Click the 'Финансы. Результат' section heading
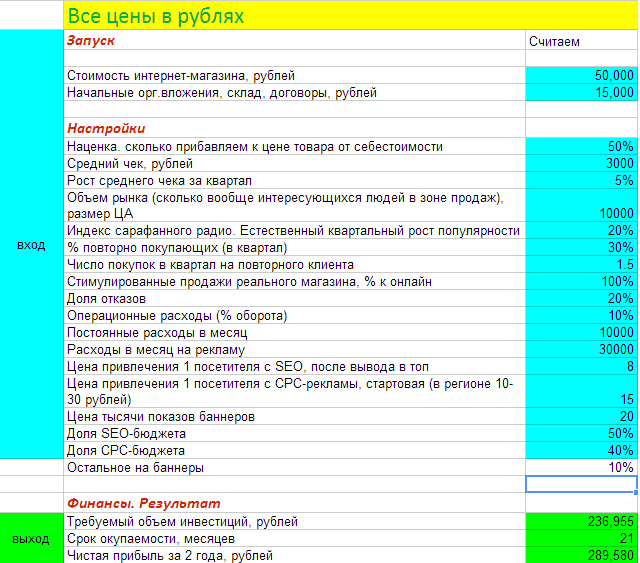The image size is (640, 563). [143, 503]
